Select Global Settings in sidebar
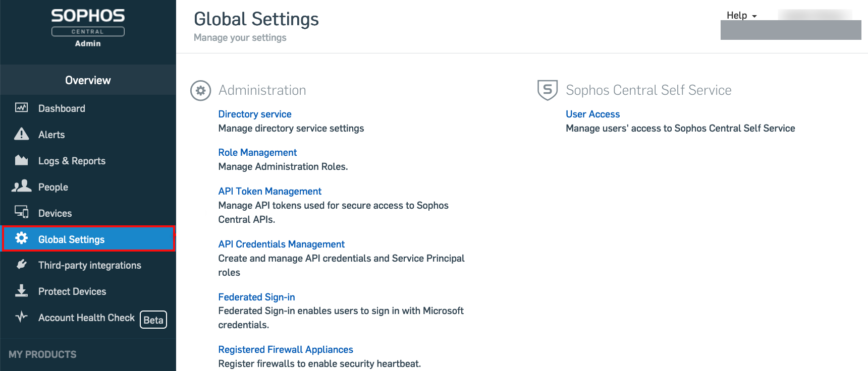 point(89,239)
